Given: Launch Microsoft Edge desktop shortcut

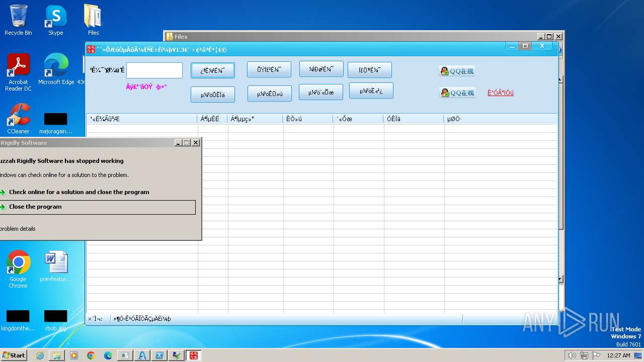Looking at the screenshot, I should [56, 69].
